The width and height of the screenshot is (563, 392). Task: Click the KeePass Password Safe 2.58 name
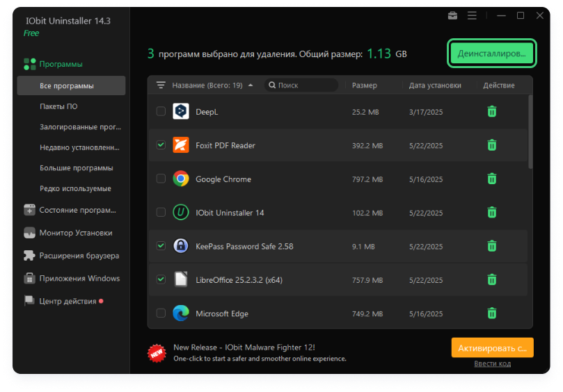pyautogui.click(x=244, y=246)
